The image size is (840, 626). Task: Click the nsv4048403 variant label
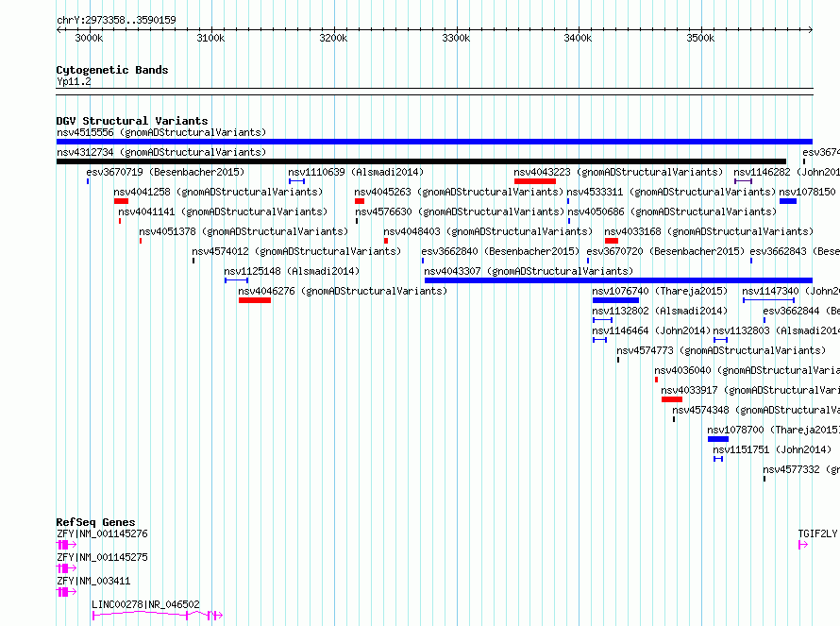pos(488,231)
